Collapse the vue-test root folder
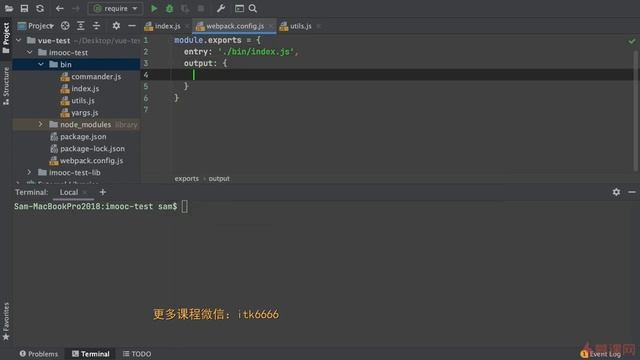 tap(18, 40)
